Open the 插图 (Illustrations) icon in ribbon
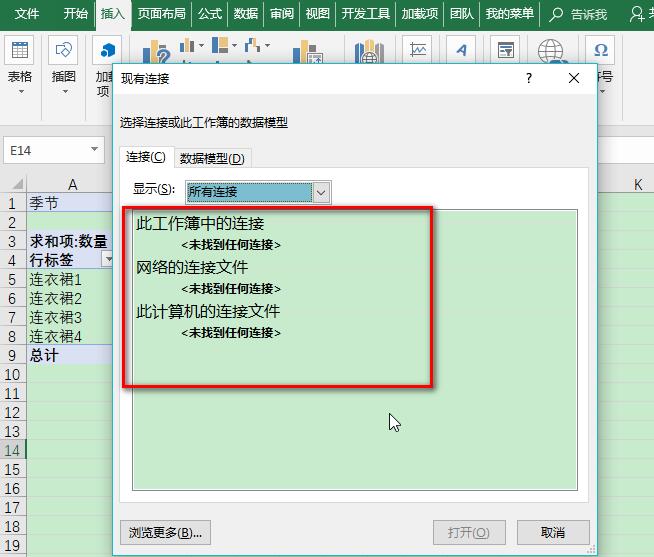The image size is (654, 557). tap(63, 50)
